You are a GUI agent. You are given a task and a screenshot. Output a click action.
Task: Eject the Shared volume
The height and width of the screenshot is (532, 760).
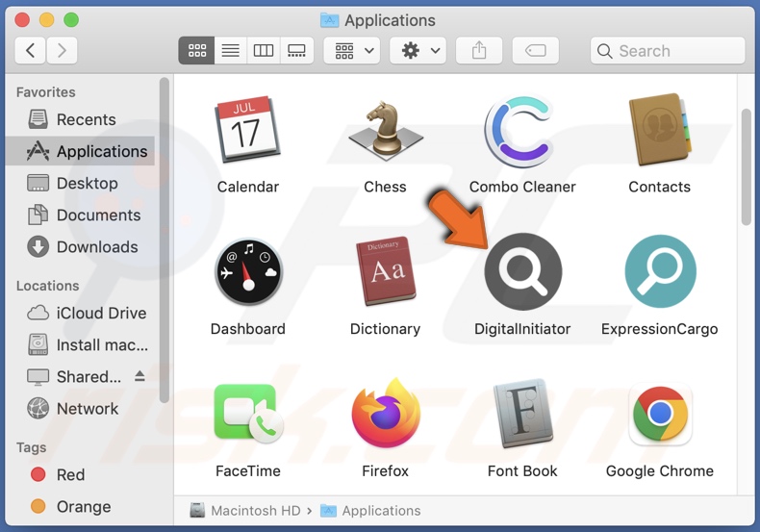[x=139, y=376]
